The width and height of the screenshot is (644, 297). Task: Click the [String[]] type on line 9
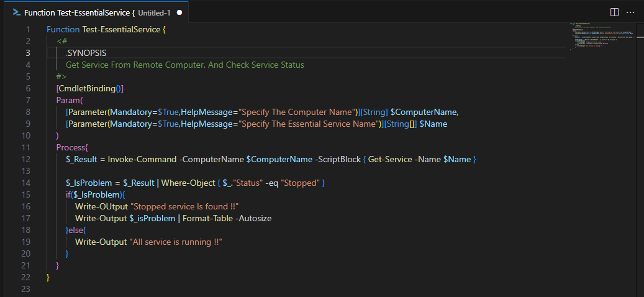point(399,124)
